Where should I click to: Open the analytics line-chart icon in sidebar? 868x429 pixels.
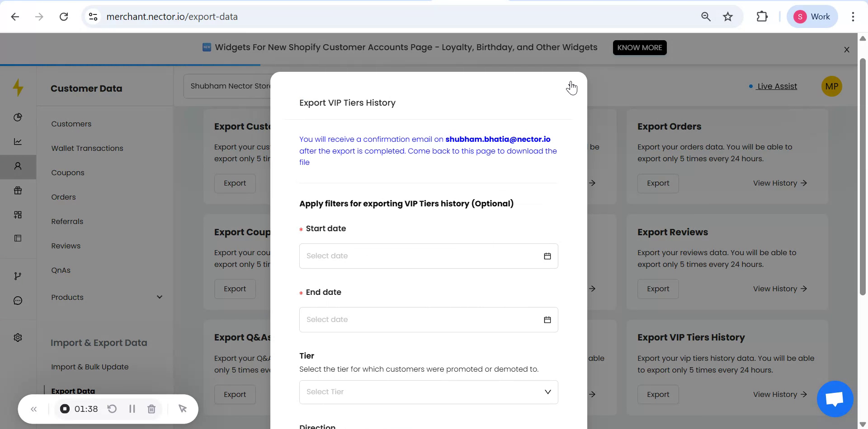coord(18,141)
